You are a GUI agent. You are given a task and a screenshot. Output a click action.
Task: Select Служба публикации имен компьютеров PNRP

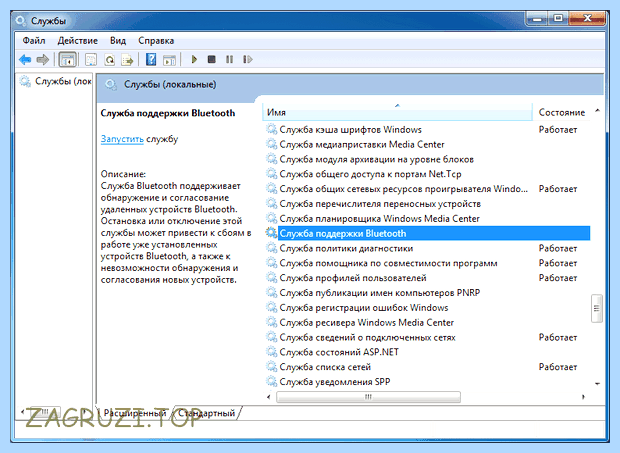coord(428,293)
